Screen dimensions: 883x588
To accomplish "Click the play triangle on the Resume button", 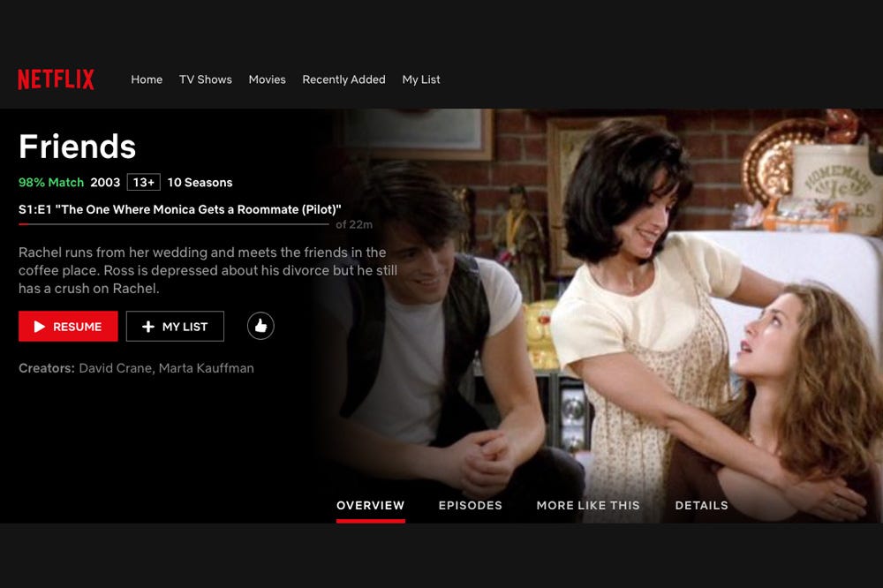I will (39, 327).
